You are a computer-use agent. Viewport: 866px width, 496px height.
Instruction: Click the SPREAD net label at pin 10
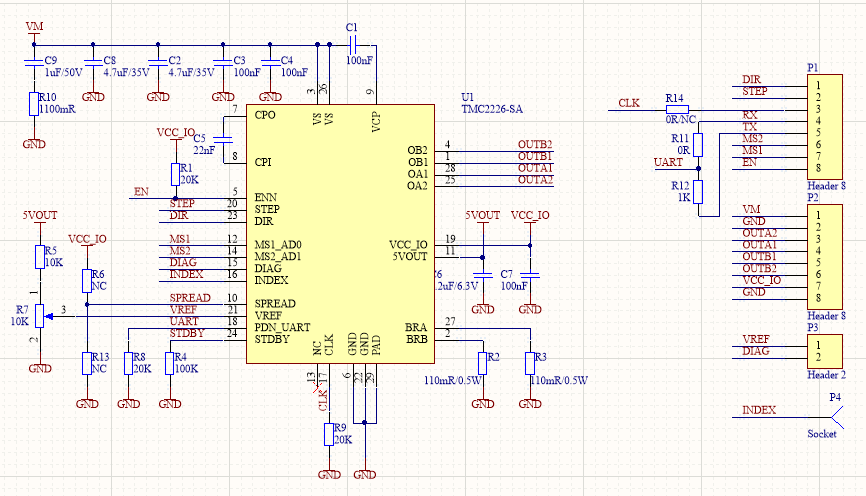coord(190,298)
